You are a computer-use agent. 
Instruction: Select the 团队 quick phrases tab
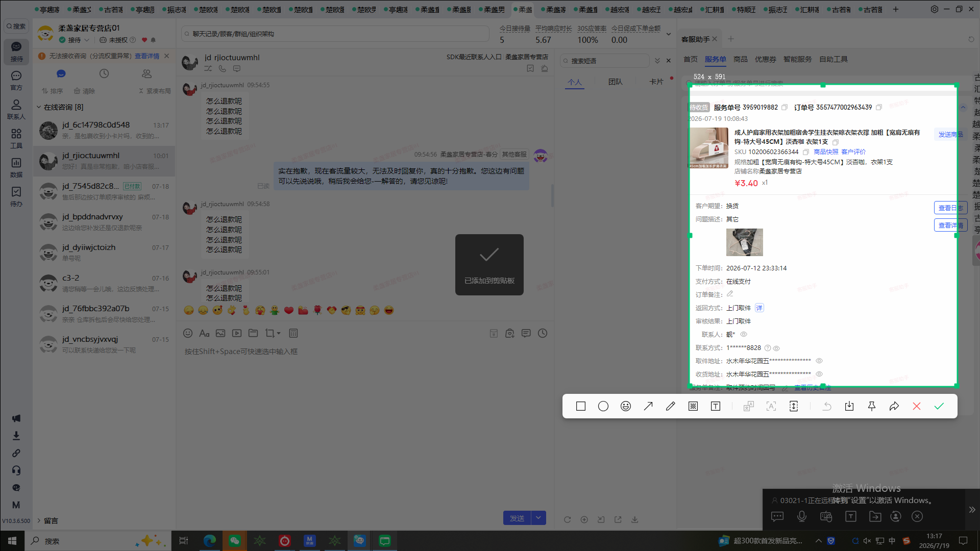click(x=616, y=82)
